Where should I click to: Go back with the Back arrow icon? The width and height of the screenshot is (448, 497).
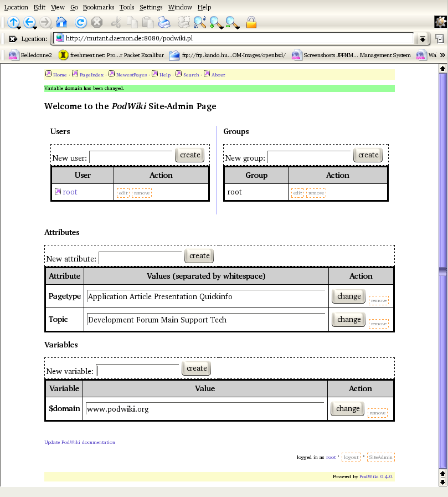(x=29, y=22)
